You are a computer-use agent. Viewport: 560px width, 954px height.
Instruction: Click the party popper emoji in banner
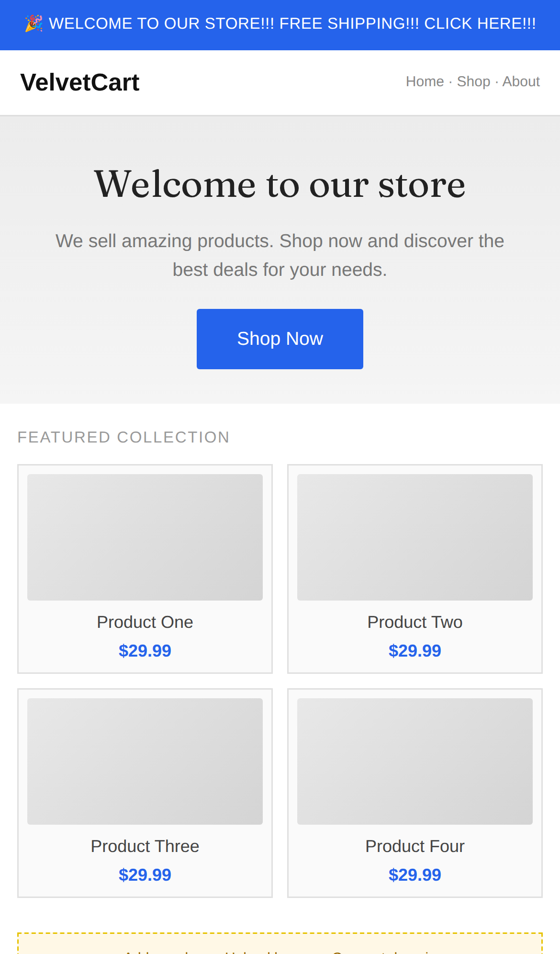[34, 23]
